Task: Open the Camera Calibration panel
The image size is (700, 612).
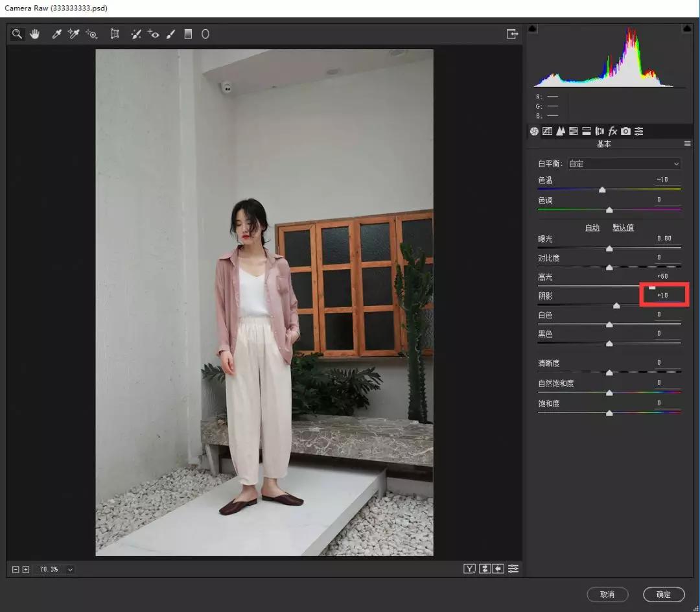Action: tap(625, 131)
